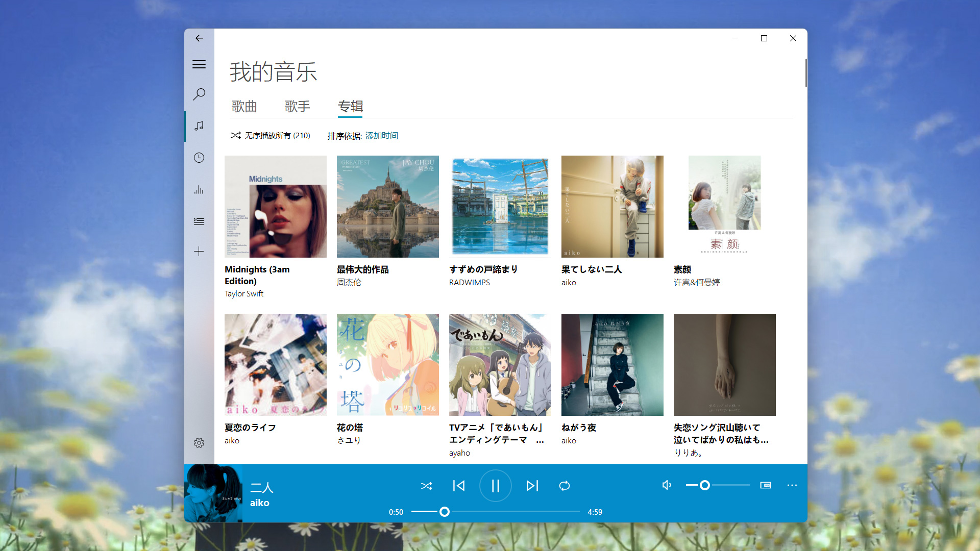Create new playlist with the plus icon
The height and width of the screenshot is (551, 980).
pyautogui.click(x=199, y=251)
